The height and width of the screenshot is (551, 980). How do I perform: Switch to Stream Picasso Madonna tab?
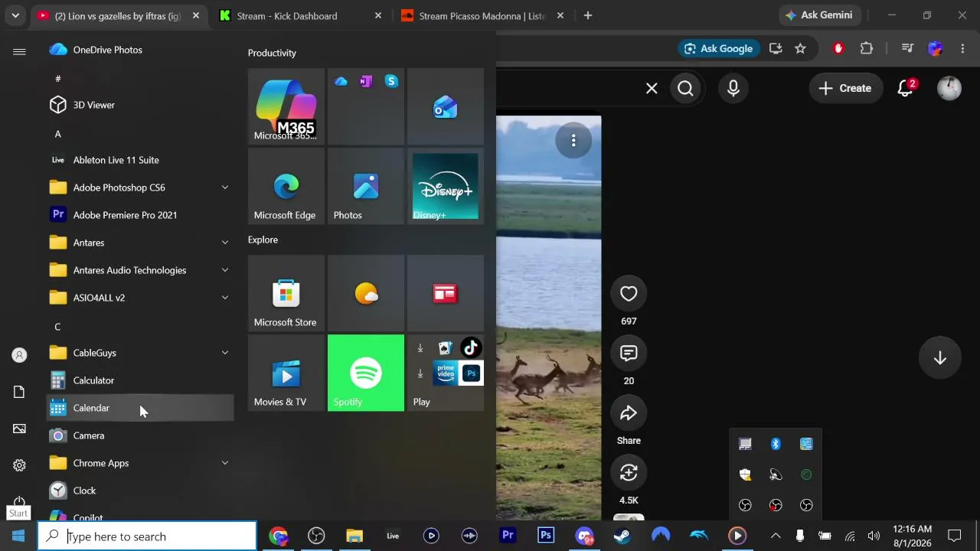click(x=482, y=15)
